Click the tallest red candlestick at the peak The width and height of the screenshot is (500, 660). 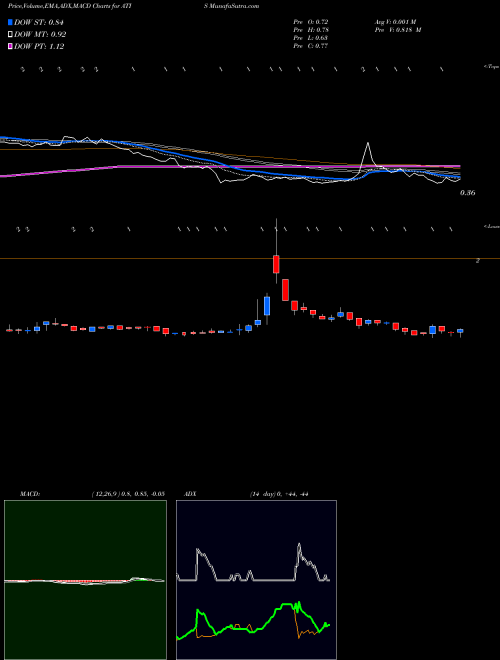277,264
